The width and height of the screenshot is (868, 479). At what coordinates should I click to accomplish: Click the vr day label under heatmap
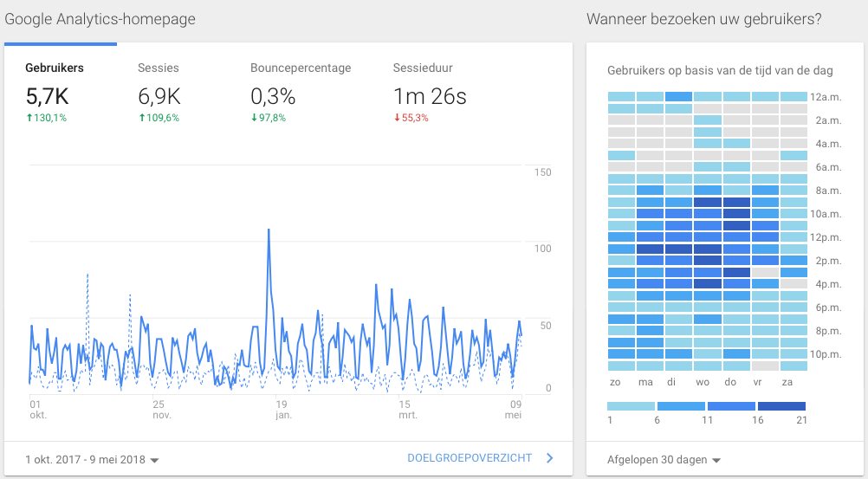click(x=758, y=382)
